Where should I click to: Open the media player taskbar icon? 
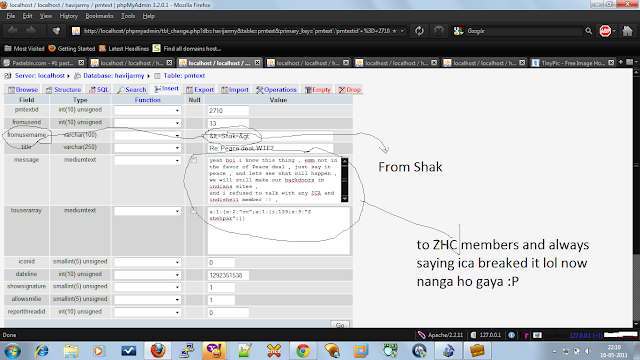(98, 351)
